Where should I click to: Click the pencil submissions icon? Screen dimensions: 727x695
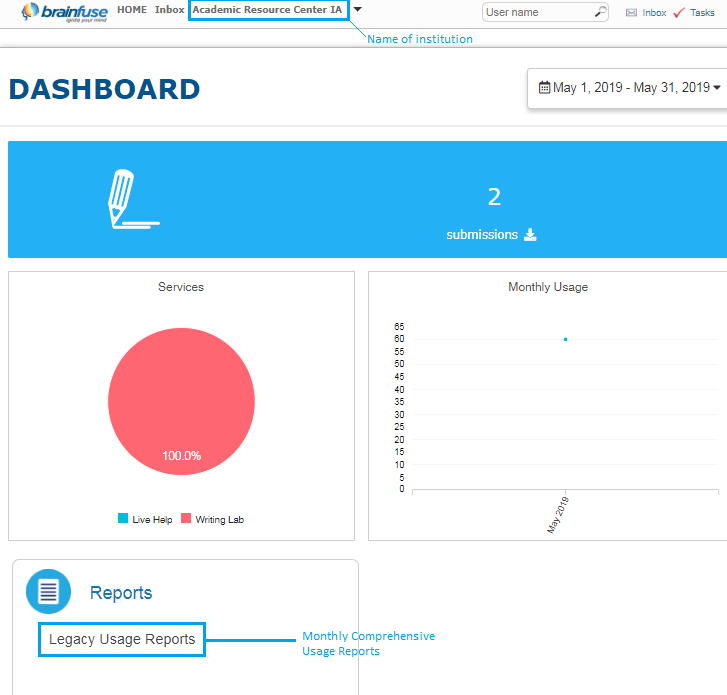130,199
